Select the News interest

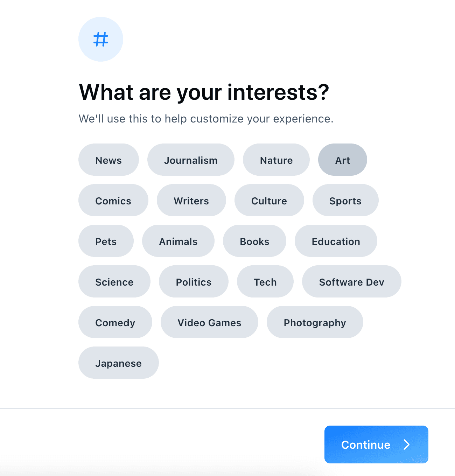(x=108, y=160)
